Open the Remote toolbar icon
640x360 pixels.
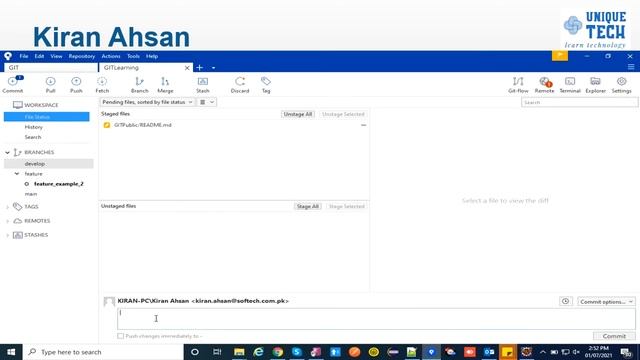tap(544, 84)
